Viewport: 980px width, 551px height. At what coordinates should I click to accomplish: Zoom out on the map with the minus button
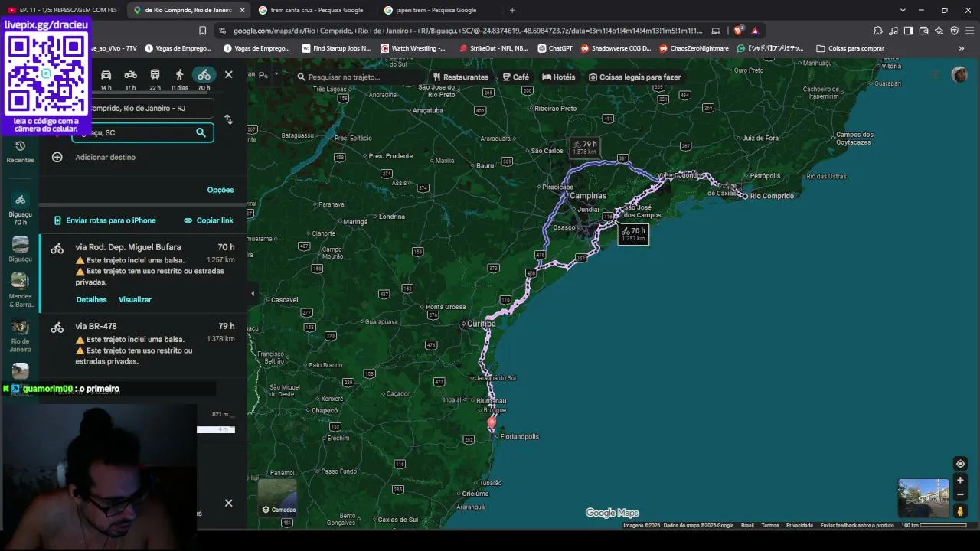click(960, 494)
